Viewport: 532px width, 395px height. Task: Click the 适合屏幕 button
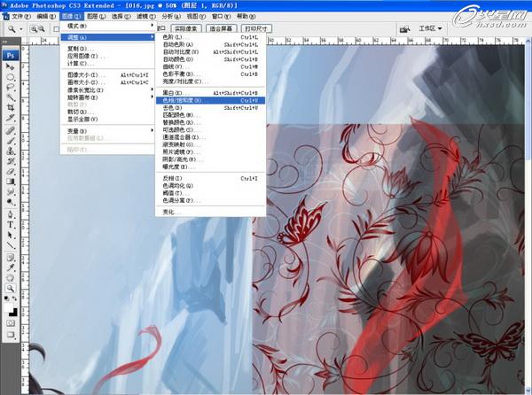[x=221, y=29]
